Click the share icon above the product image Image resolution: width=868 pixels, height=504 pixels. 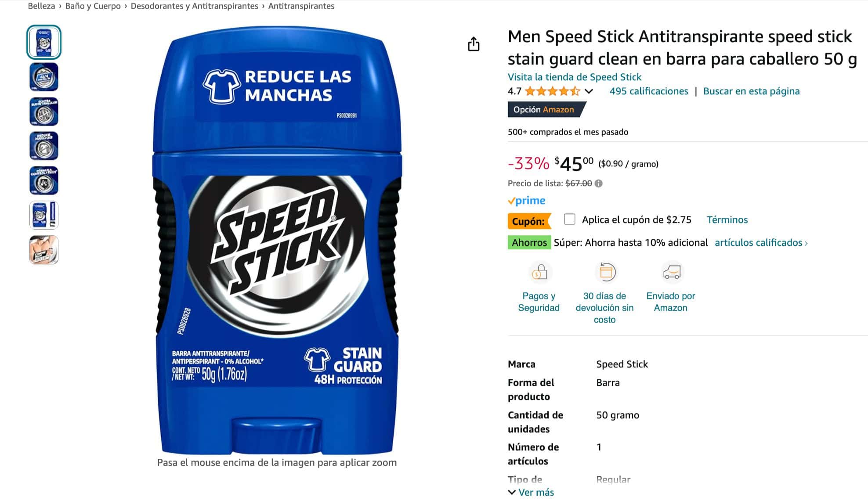click(x=474, y=44)
